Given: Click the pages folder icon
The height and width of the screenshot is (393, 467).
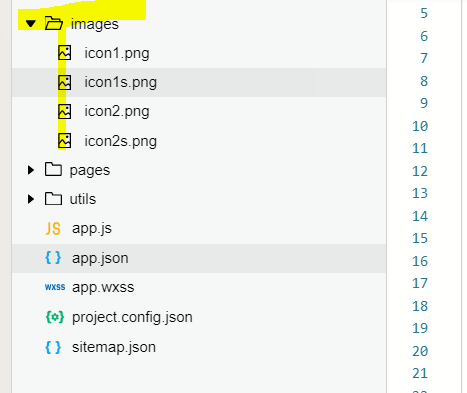Looking at the screenshot, I should click(x=53, y=170).
